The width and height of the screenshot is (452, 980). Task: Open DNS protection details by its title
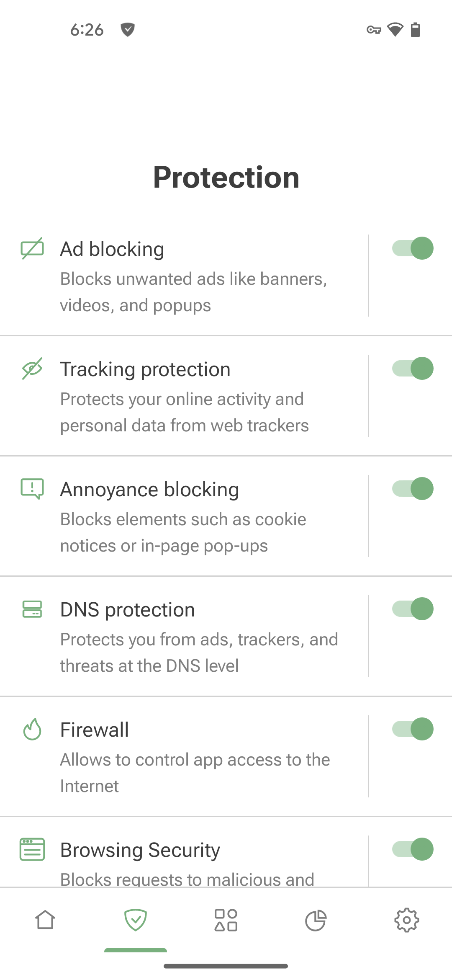point(128,610)
